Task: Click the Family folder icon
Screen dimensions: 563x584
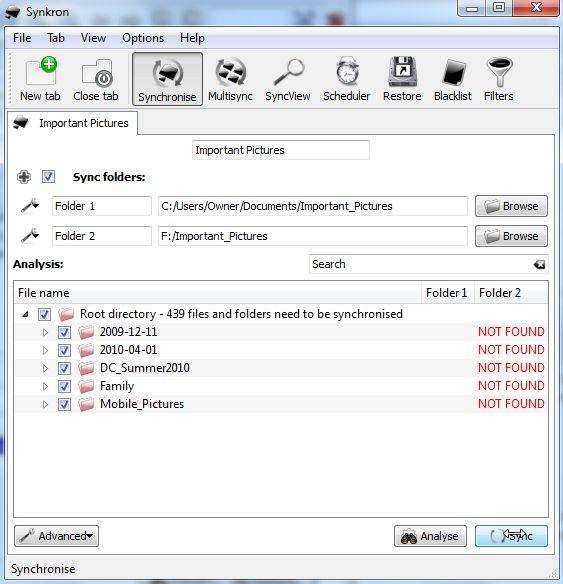Action: (x=86, y=386)
